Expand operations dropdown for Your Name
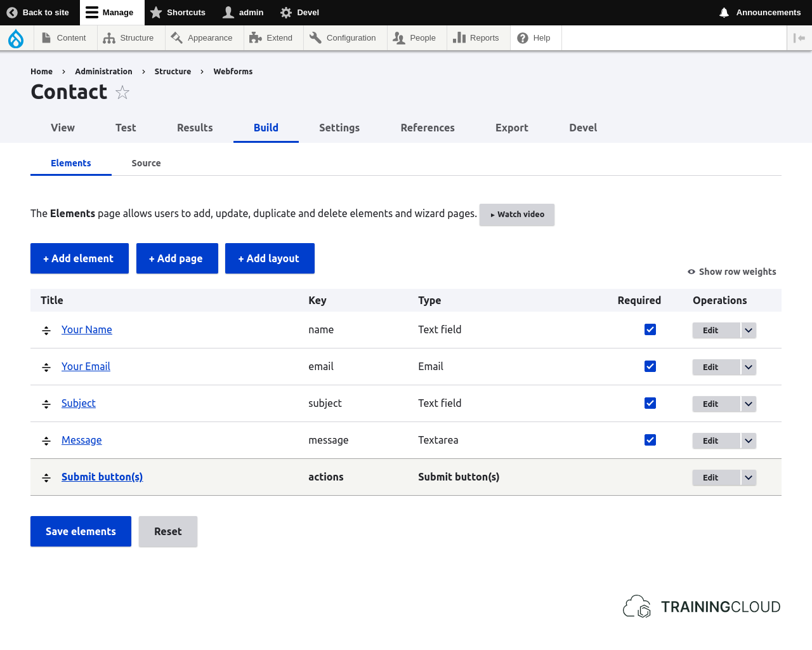812x650 pixels. click(749, 330)
